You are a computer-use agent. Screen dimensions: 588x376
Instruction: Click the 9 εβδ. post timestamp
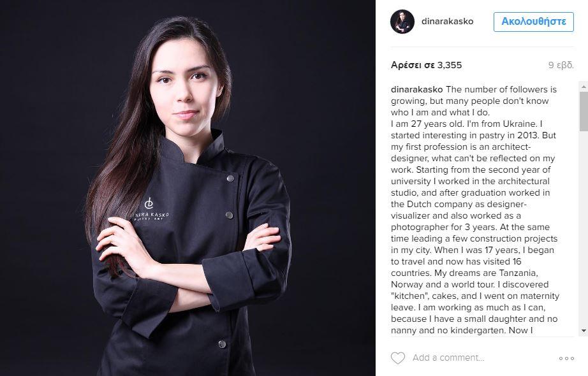tap(561, 65)
